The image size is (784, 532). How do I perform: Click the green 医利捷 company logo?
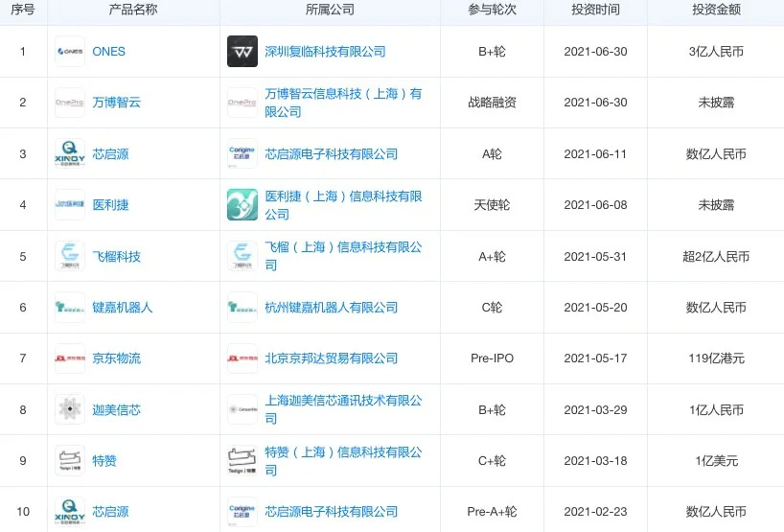pyautogui.click(x=242, y=204)
